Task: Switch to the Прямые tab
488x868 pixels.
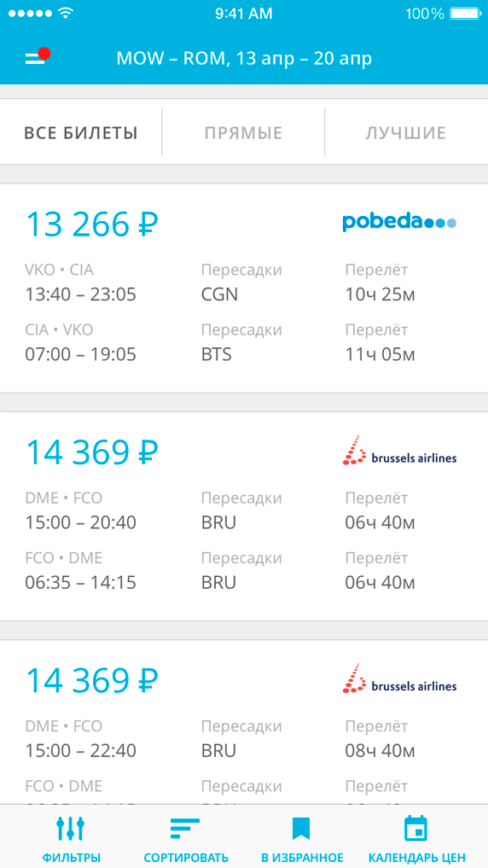Action: (243, 133)
